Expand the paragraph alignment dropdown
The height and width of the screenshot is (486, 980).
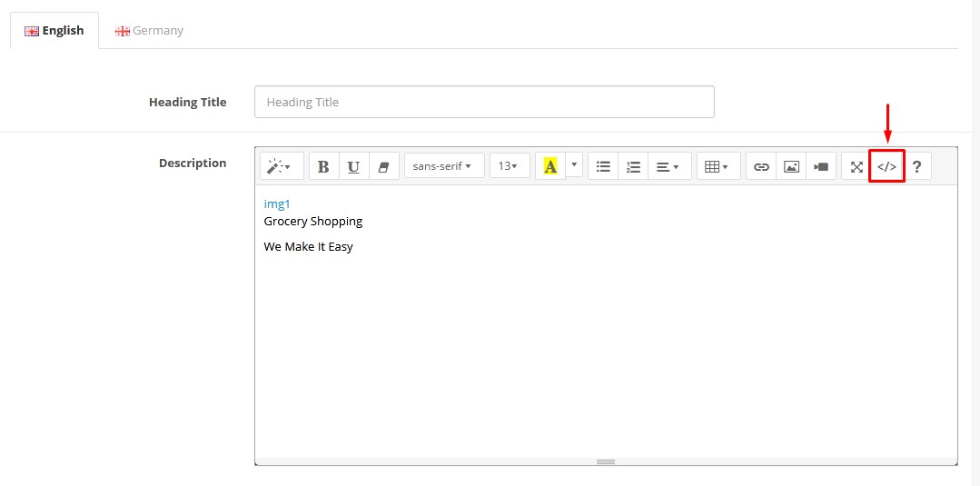(x=670, y=166)
